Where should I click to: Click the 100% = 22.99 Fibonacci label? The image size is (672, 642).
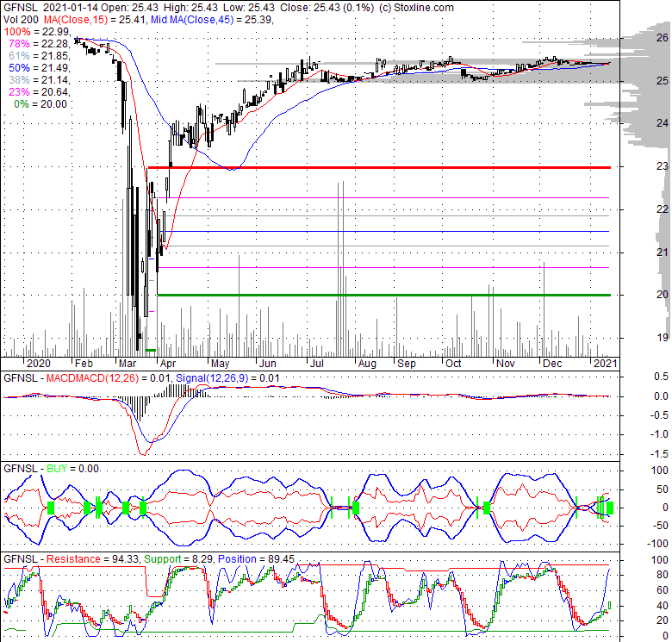click(x=36, y=32)
